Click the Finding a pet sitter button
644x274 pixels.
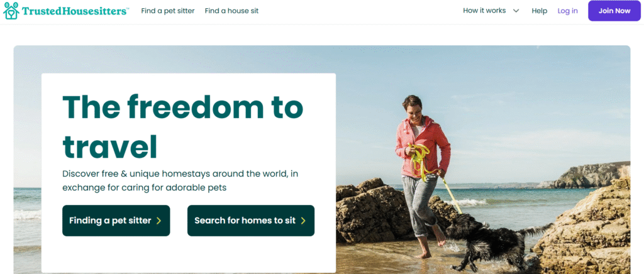[116, 221]
